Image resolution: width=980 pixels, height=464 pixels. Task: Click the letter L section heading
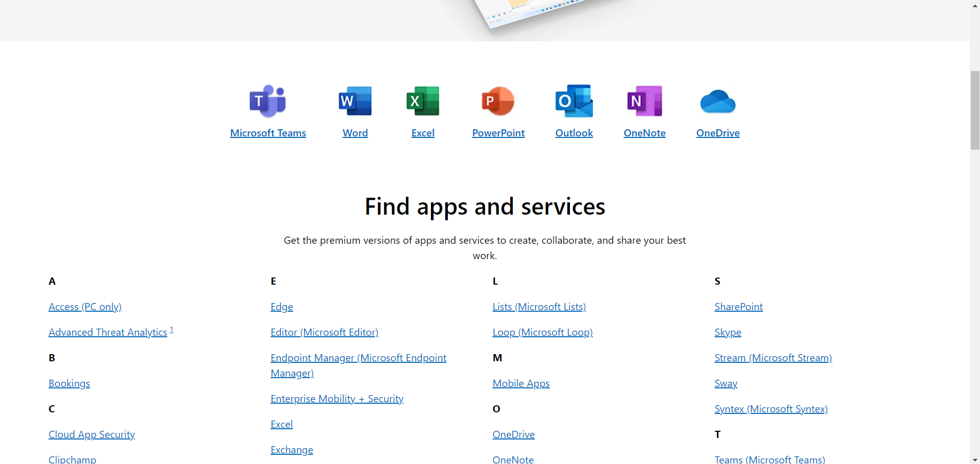coord(495,281)
